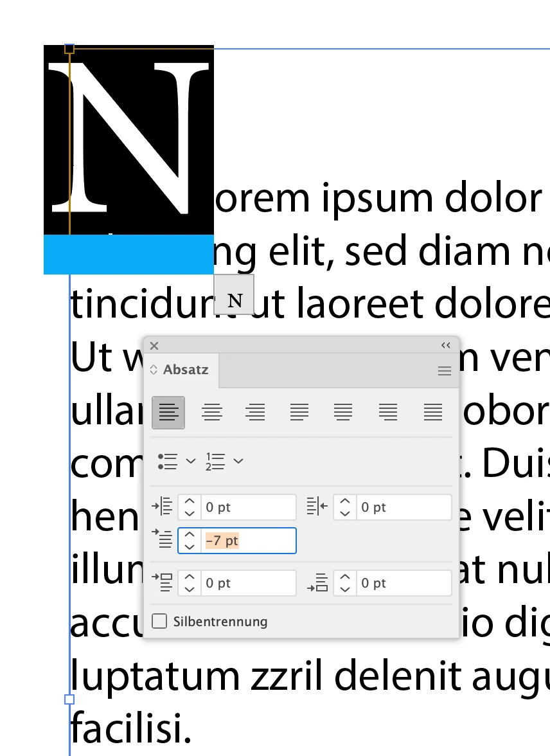Increase space after with up stepper

[x=345, y=577]
